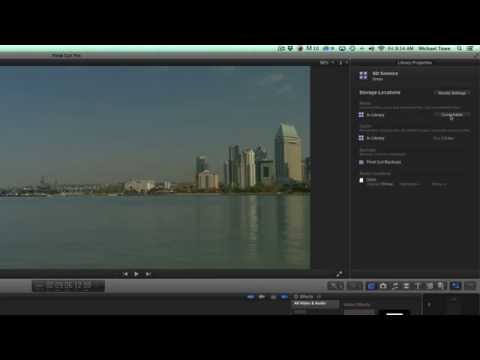480x360 pixels.
Task: Open Spotlight search in the menu bar
Action: coord(460,49)
